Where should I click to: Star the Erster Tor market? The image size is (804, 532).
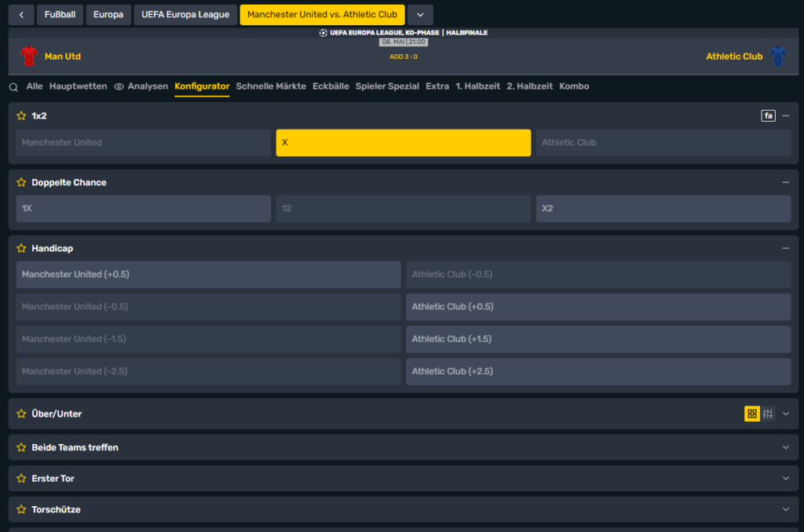[21, 479]
